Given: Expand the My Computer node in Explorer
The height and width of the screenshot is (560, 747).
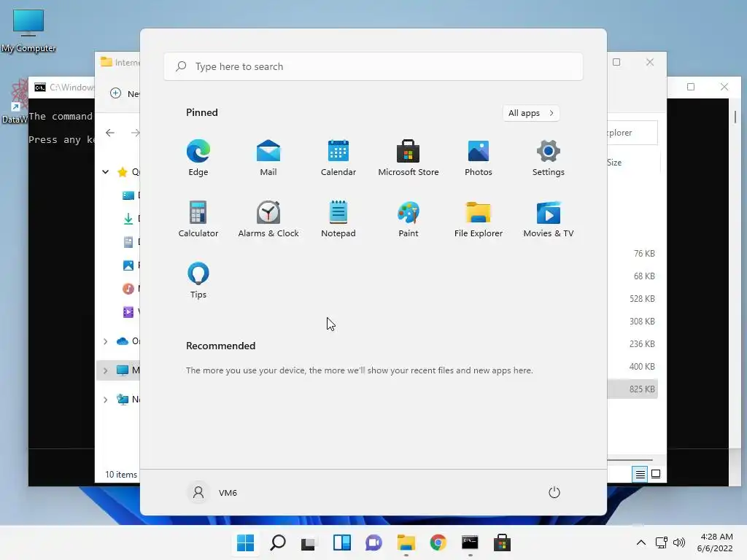Looking at the screenshot, I should click(x=105, y=370).
